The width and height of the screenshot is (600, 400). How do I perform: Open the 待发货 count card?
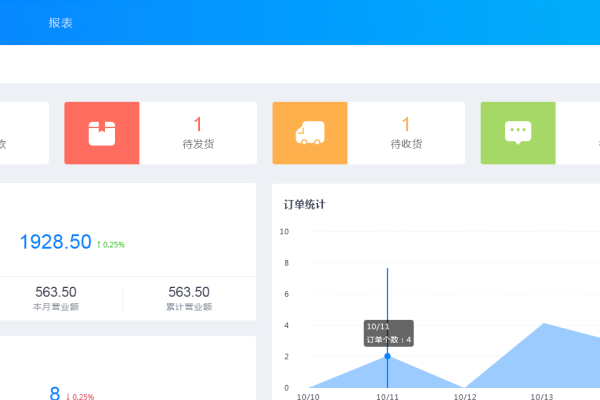tap(161, 133)
